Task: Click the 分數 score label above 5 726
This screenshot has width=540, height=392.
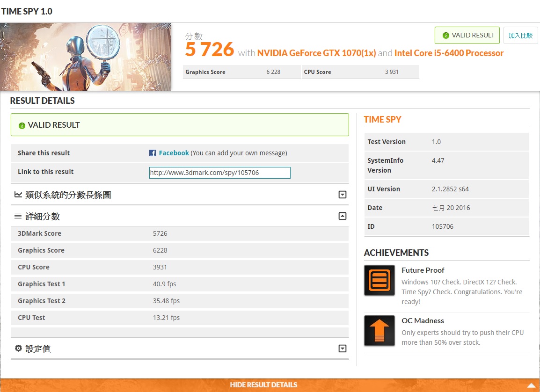Action: click(194, 36)
